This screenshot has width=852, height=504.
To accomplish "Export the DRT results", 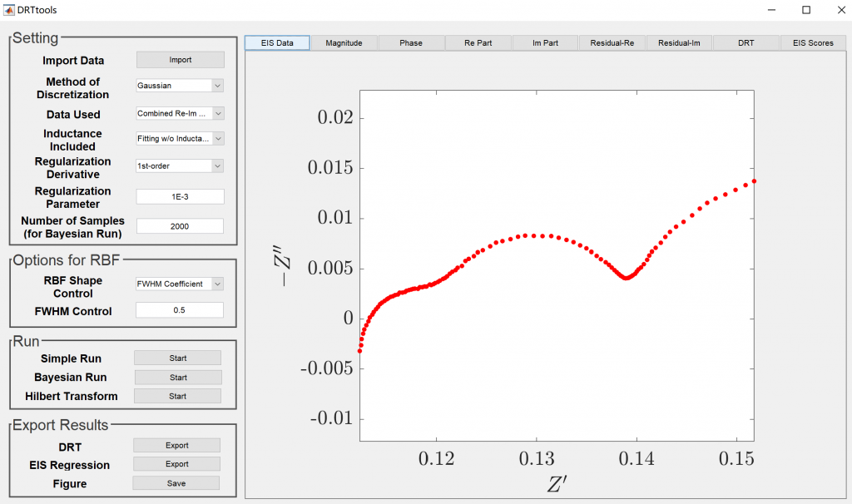I will (177, 446).
